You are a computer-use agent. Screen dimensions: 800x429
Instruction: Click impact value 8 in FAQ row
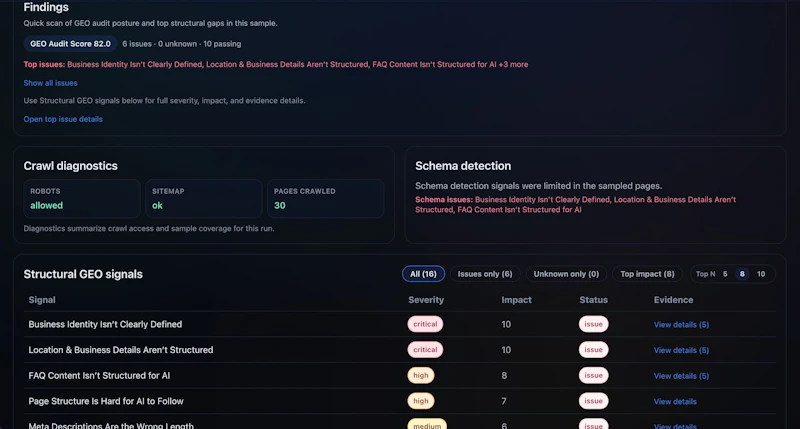pos(504,375)
